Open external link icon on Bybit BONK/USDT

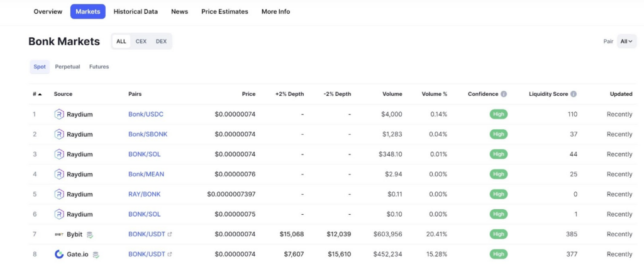point(170,234)
